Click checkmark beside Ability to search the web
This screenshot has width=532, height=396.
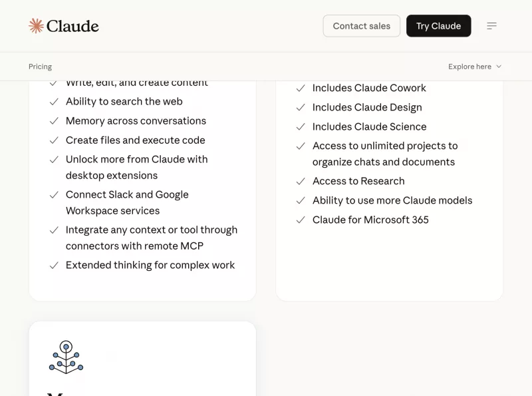click(54, 102)
